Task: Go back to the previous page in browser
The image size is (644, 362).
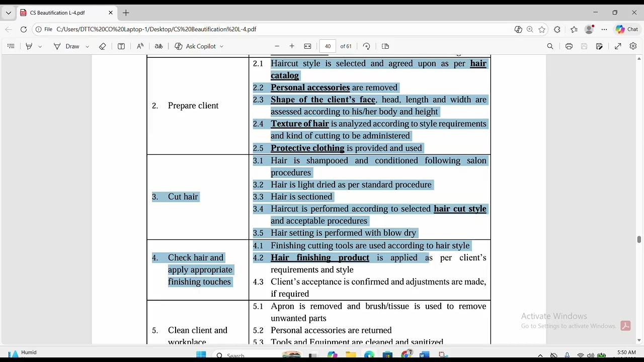Action: (9, 29)
